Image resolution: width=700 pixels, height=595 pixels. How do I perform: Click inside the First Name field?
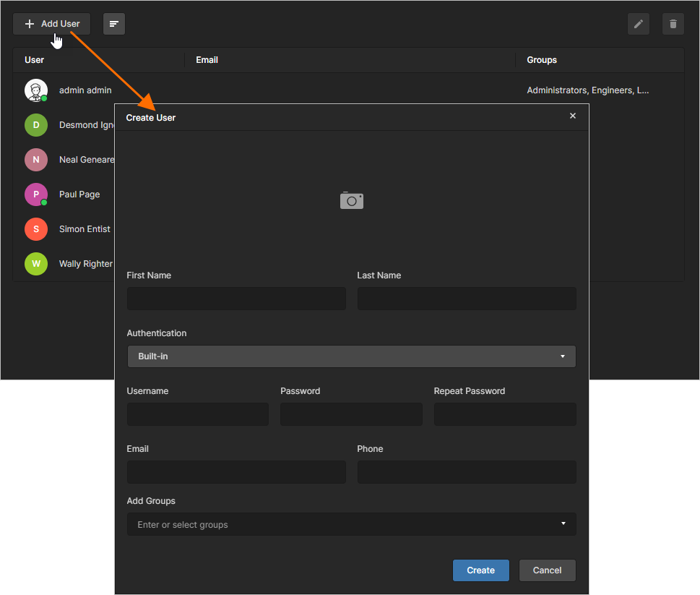(236, 298)
